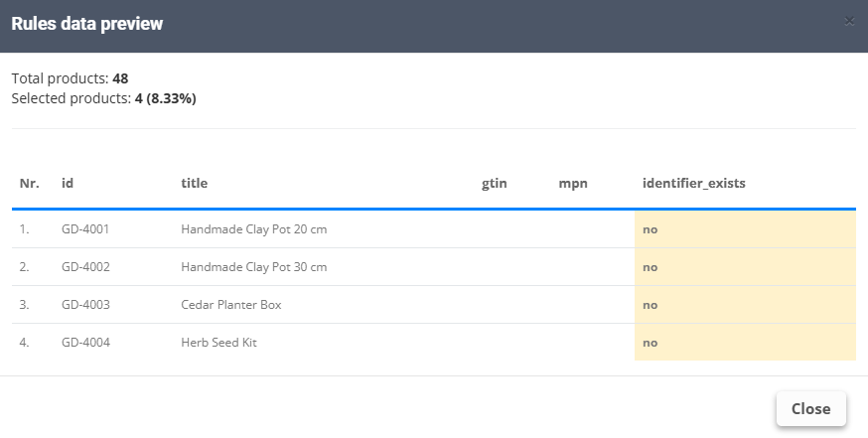
Task: Select product id GD-4002
Action: click(85, 267)
